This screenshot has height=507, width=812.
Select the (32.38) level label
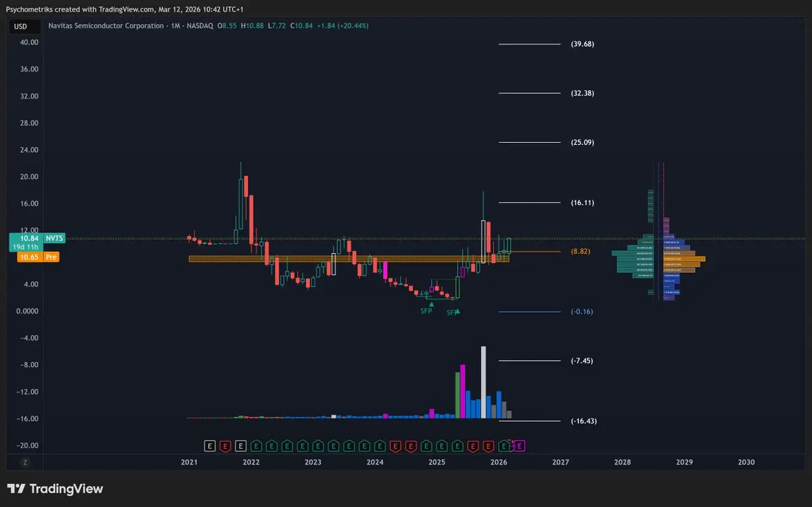coord(583,93)
